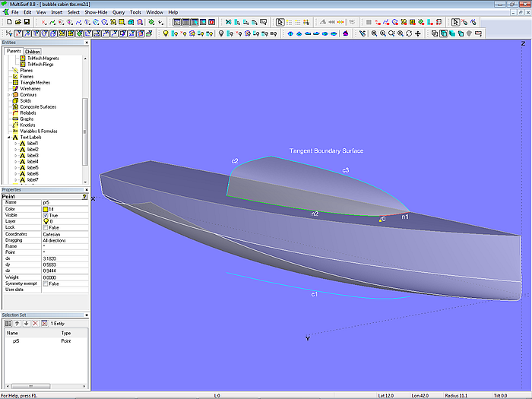Viewport: 532px width, 399px height.
Task: Enable the Symmetry exempt checkbox
Action: pos(46,283)
